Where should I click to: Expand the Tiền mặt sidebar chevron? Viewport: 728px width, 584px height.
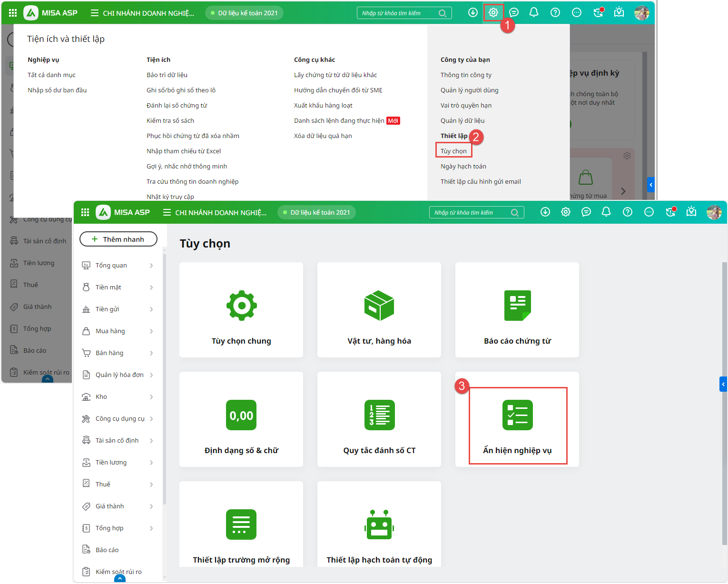151,287
